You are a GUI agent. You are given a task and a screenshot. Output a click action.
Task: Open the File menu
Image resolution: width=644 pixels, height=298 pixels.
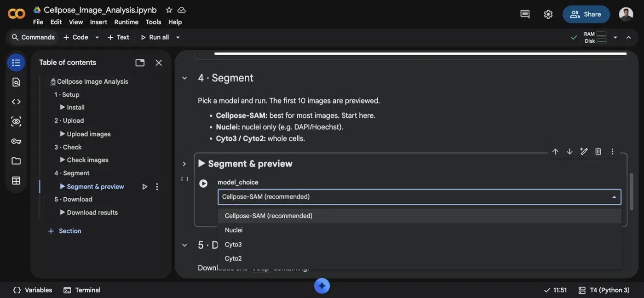[38, 22]
